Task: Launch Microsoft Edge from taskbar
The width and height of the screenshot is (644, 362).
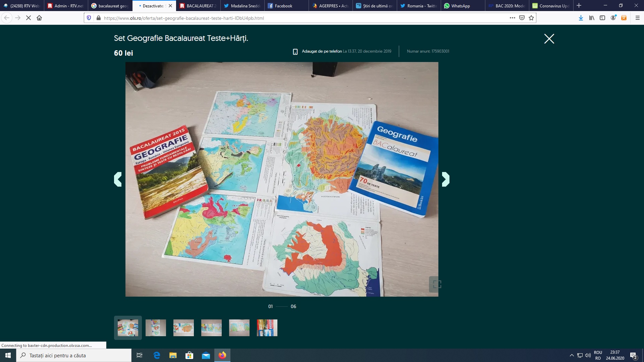Action: point(157,355)
